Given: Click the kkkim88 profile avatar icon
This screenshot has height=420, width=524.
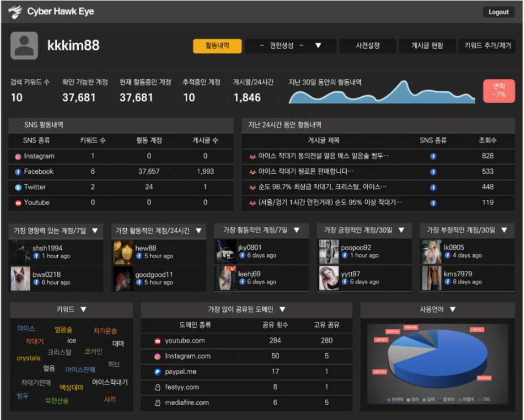Looking at the screenshot, I should pyautogui.click(x=24, y=46).
